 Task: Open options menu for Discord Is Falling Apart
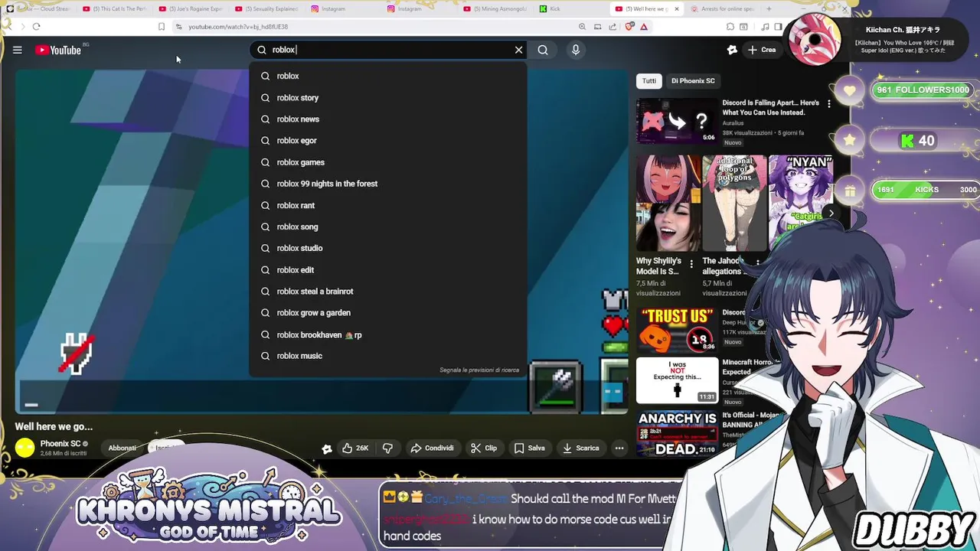828,104
